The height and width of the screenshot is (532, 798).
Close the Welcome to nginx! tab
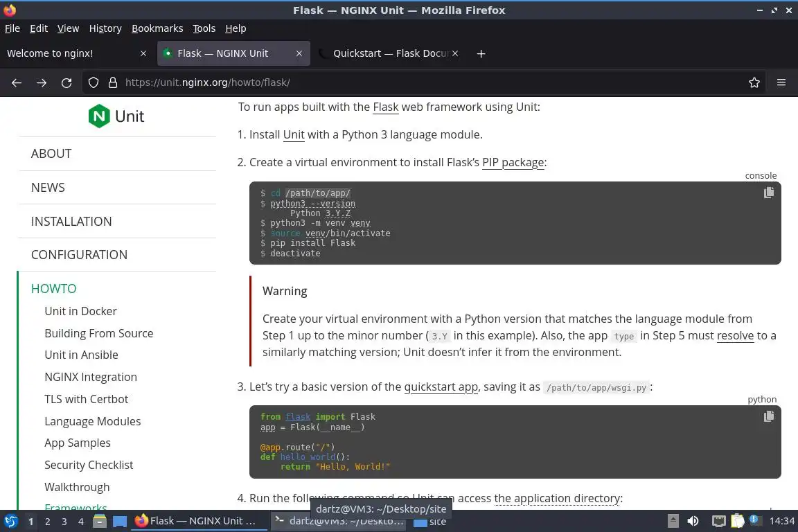click(x=143, y=53)
